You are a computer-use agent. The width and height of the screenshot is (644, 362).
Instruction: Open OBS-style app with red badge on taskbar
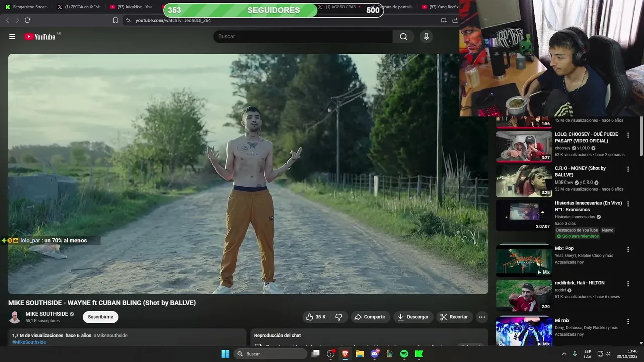pyautogui.click(x=331, y=354)
